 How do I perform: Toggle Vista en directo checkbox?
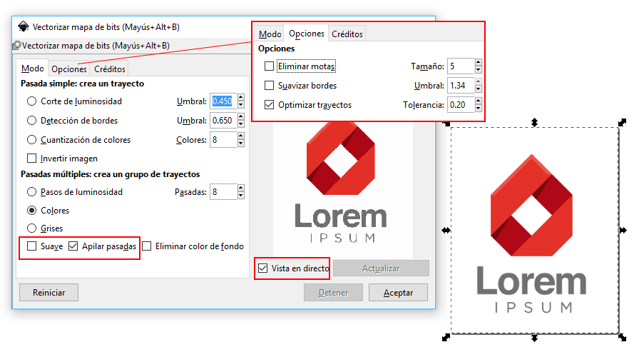tap(264, 268)
